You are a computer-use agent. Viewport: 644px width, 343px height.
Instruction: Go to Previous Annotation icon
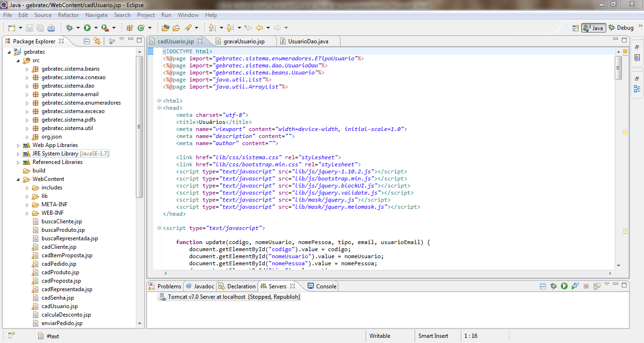pos(230,28)
